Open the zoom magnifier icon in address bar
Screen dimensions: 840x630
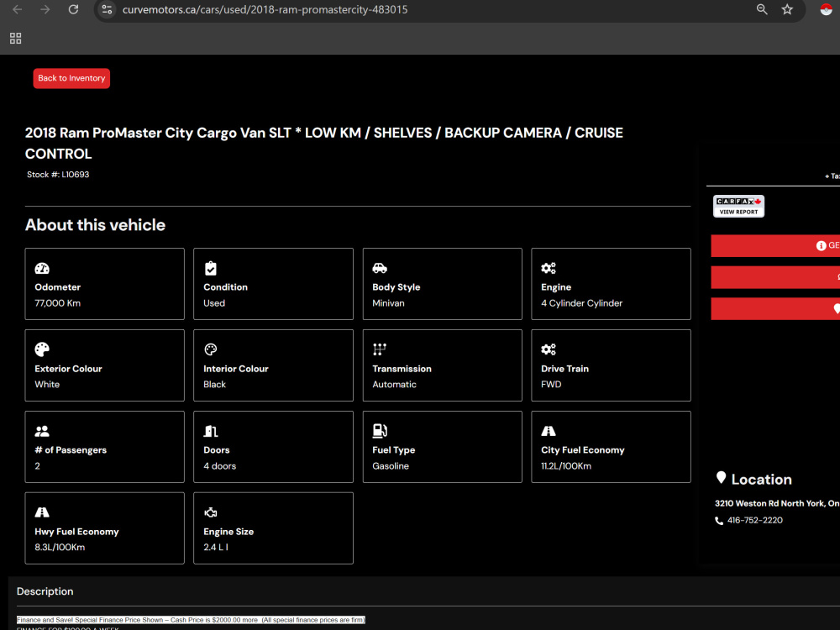pos(762,9)
